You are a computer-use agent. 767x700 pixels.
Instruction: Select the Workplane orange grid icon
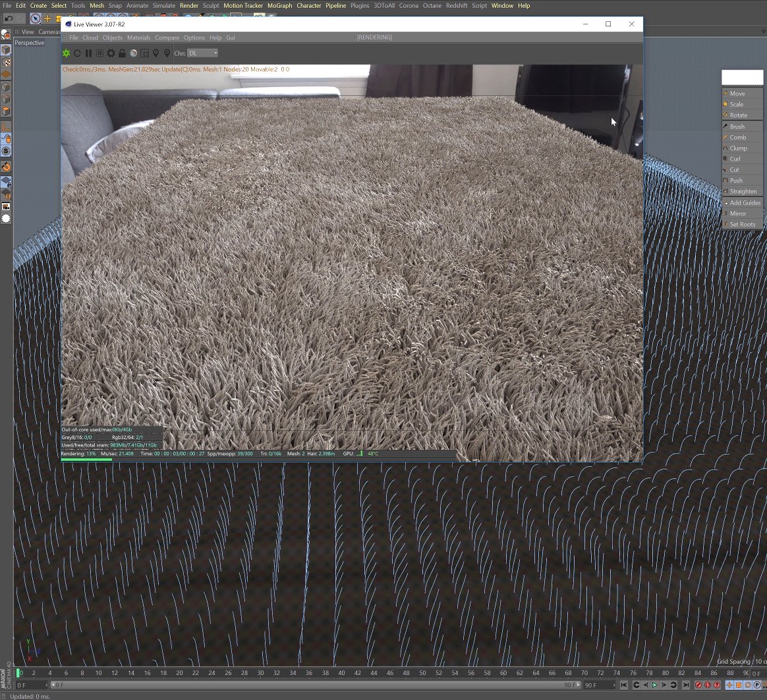click(x=6, y=74)
